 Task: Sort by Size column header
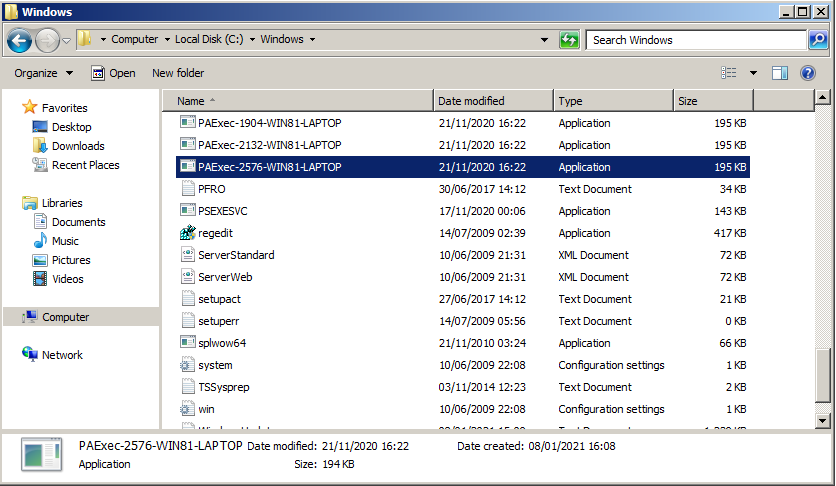point(713,101)
